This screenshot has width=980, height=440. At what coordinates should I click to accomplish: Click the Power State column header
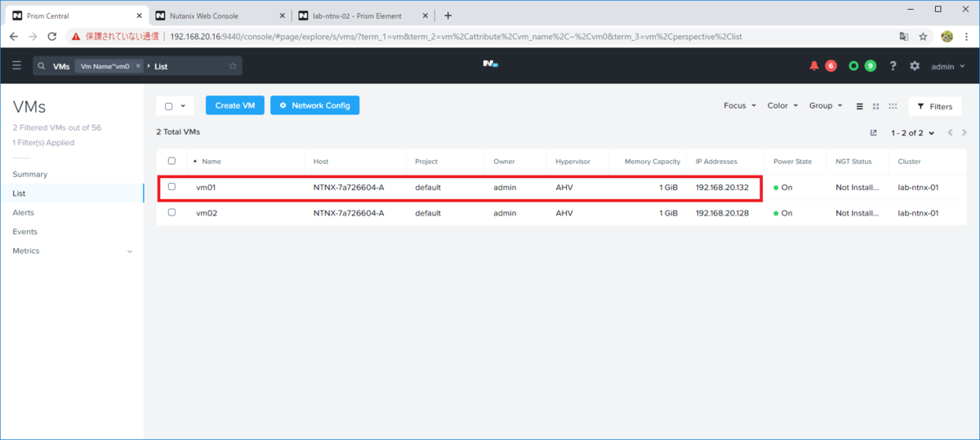pyautogui.click(x=792, y=162)
